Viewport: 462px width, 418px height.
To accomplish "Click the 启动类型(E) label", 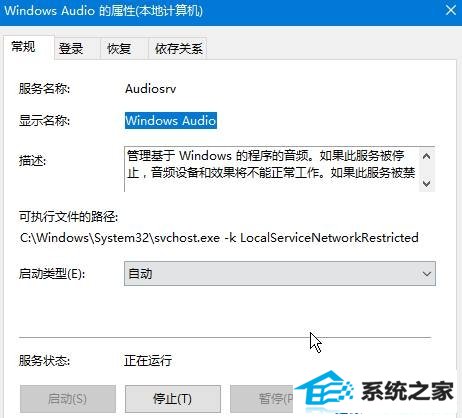I will (52, 274).
